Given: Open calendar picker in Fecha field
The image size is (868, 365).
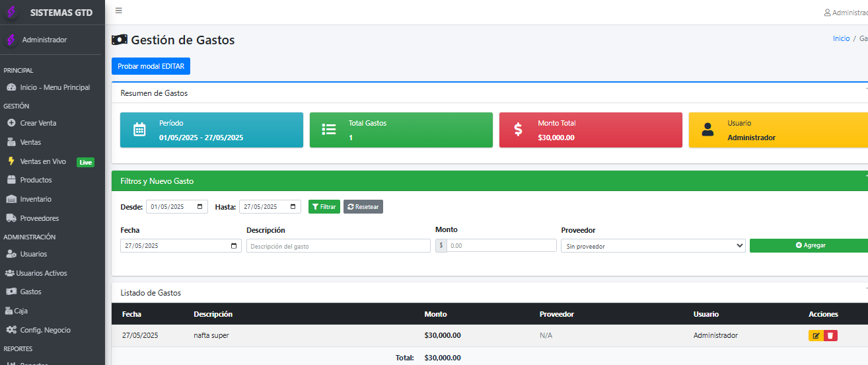Looking at the screenshot, I should pyautogui.click(x=234, y=246).
